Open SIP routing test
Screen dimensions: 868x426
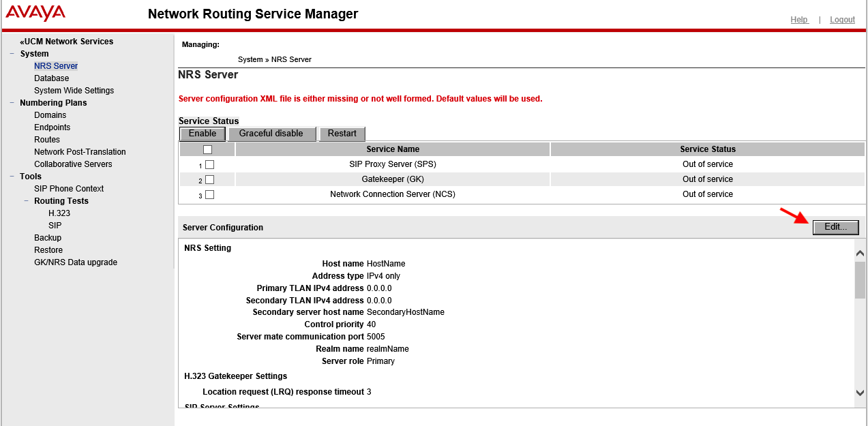(x=55, y=226)
